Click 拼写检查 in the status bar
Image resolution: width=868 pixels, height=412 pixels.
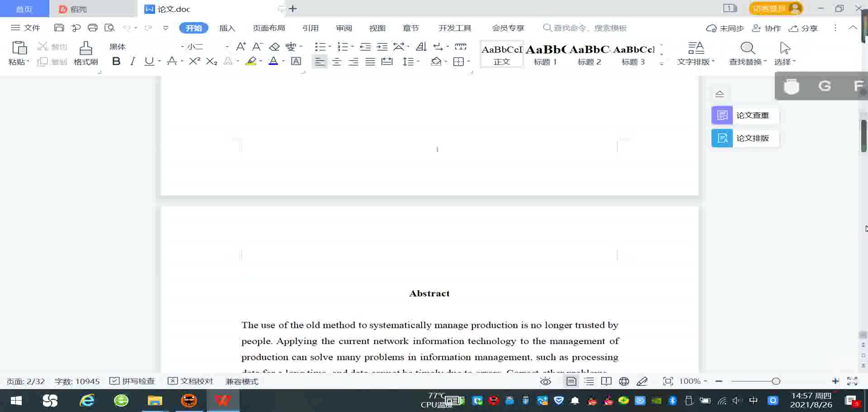132,381
